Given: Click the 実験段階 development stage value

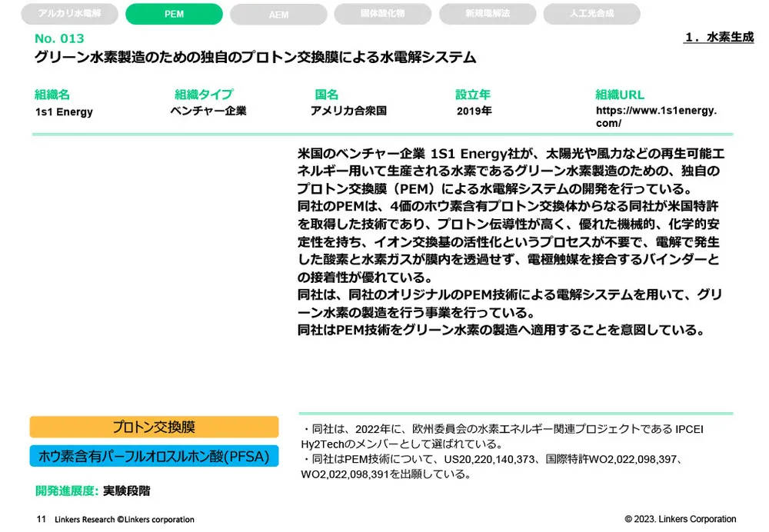Looking at the screenshot, I should (127, 490).
